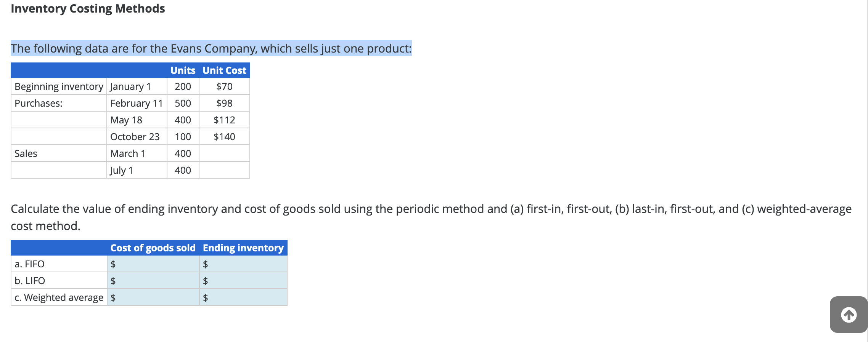This screenshot has width=868, height=342.
Task: Click the $112 unit cost cell
Action: (224, 120)
